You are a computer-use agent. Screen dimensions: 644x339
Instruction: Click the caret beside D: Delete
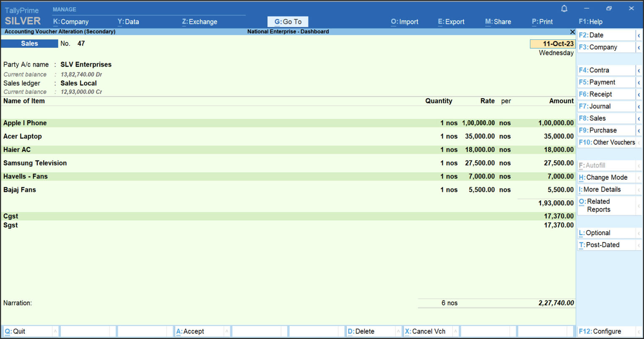(399, 331)
